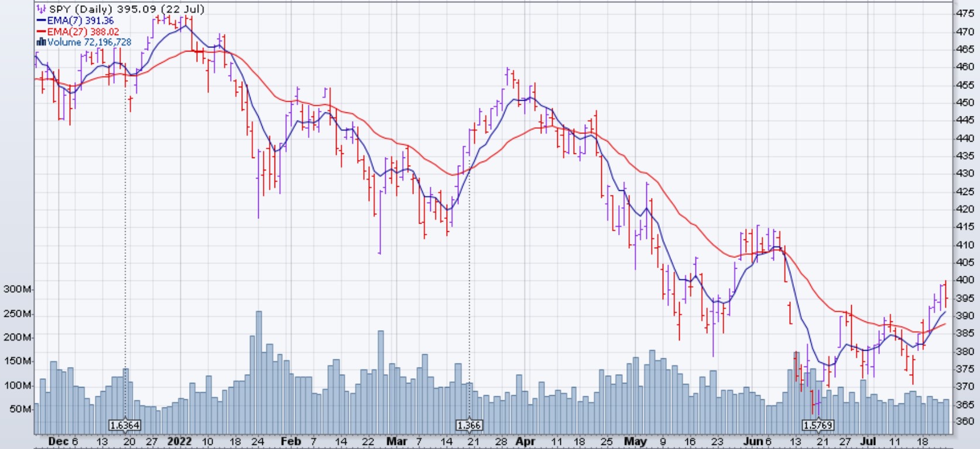Click the blue EMA(7) legend line marker

pyautogui.click(x=41, y=20)
